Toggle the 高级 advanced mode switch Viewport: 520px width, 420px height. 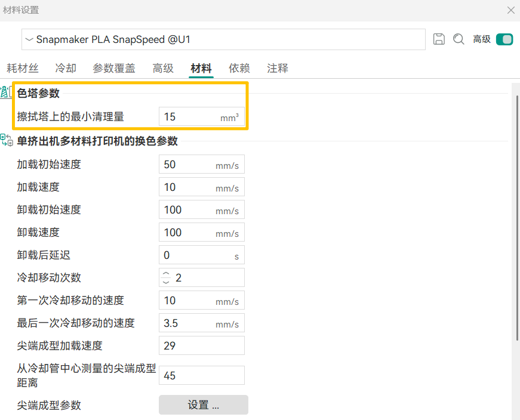pyautogui.click(x=504, y=39)
